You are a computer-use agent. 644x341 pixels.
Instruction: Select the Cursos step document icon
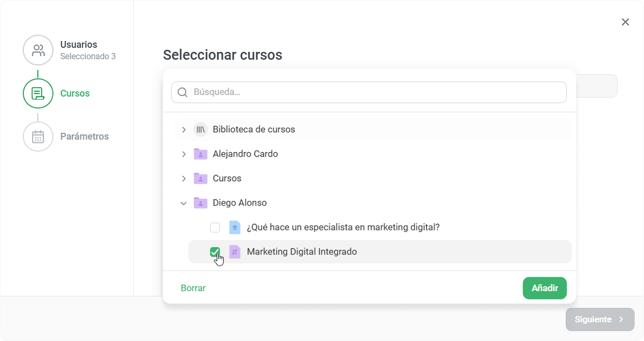point(38,93)
